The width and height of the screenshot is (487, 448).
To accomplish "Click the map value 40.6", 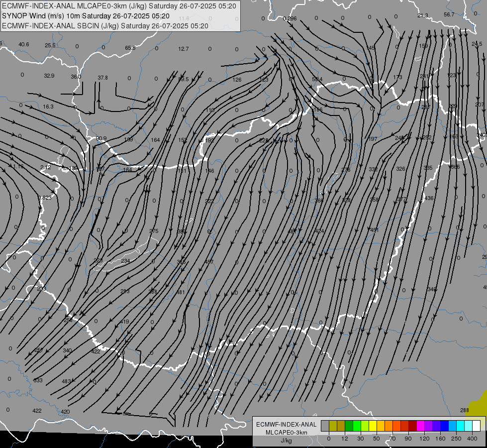I will pos(23,44).
